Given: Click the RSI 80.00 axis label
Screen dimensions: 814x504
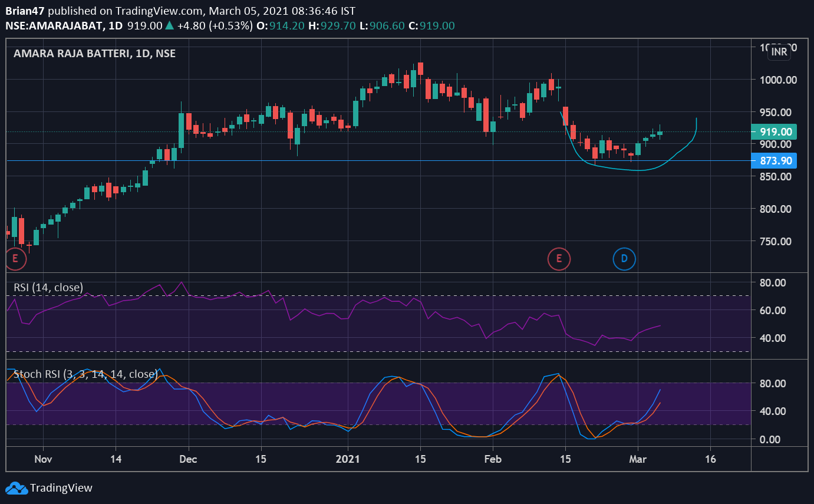Looking at the screenshot, I should (773, 282).
